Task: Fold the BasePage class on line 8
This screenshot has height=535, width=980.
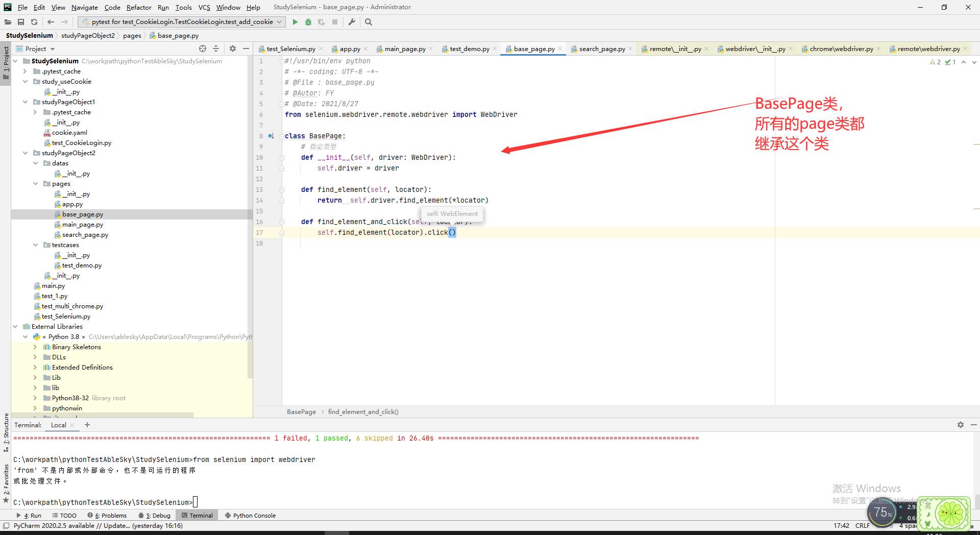Action: [281, 136]
